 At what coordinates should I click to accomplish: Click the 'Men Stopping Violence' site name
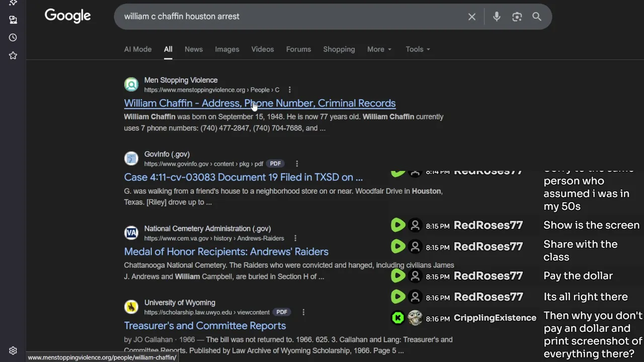(x=181, y=80)
